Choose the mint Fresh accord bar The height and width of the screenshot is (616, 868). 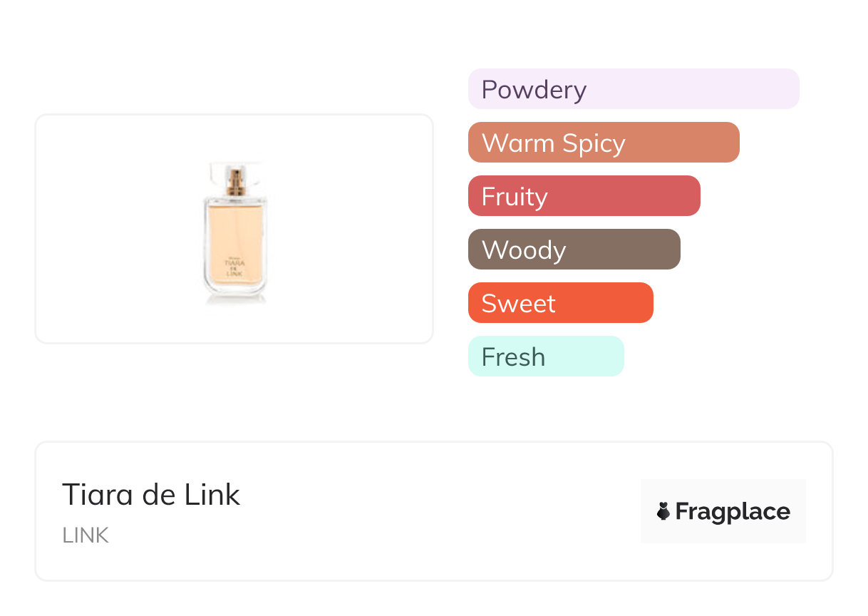(x=545, y=356)
